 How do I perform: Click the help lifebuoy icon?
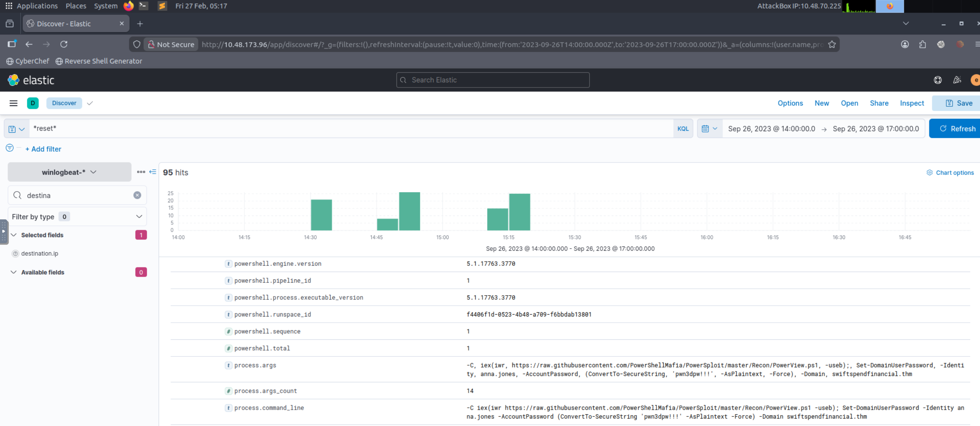(x=937, y=80)
